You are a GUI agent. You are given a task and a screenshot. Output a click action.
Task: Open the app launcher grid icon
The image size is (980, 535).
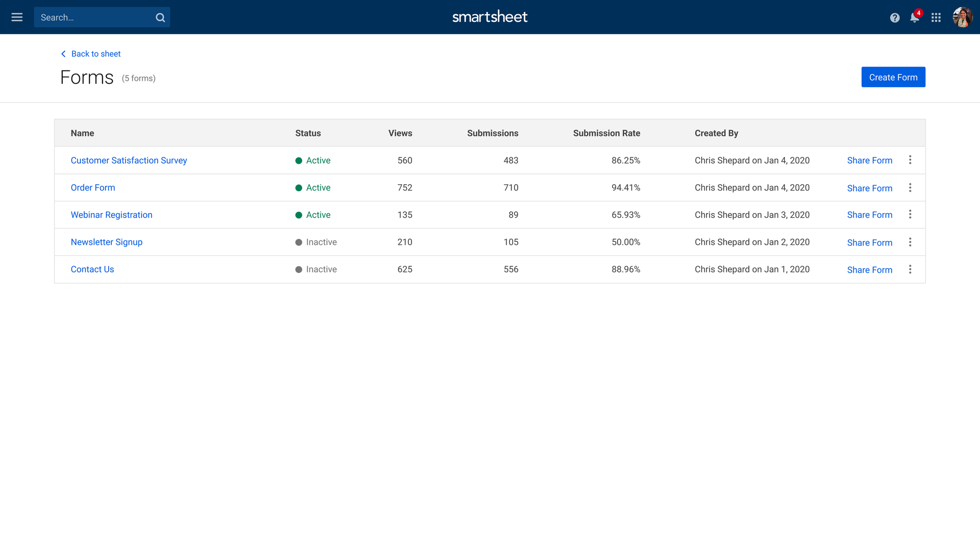point(936,18)
